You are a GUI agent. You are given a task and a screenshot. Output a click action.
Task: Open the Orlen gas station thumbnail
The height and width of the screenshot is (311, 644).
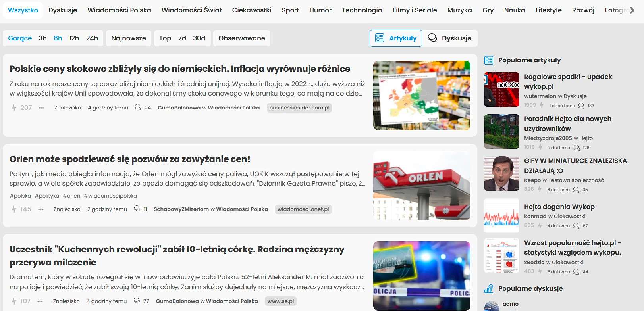[422, 185]
